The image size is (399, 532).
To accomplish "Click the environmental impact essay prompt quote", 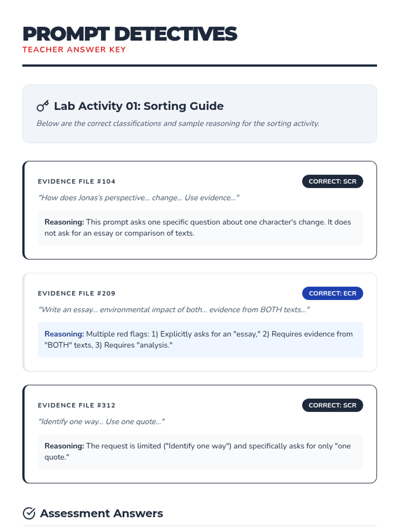I will (174, 310).
